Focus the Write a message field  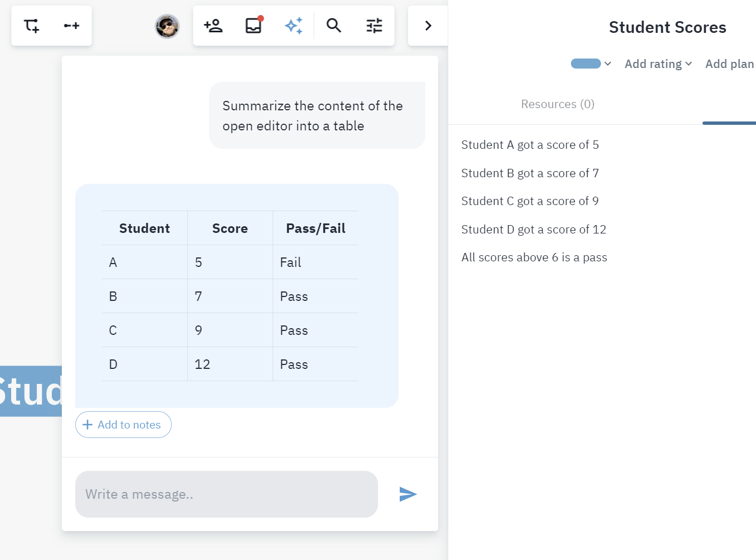[x=226, y=494]
